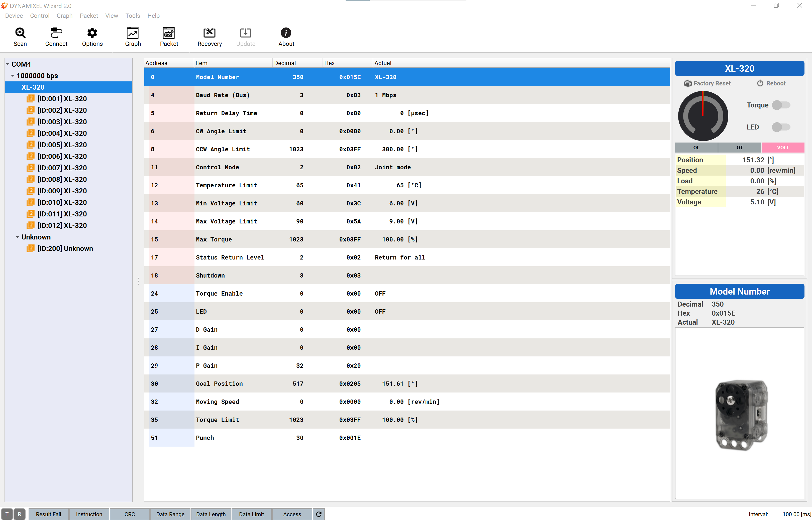Open the Help menu
812x521 pixels.
pos(153,16)
